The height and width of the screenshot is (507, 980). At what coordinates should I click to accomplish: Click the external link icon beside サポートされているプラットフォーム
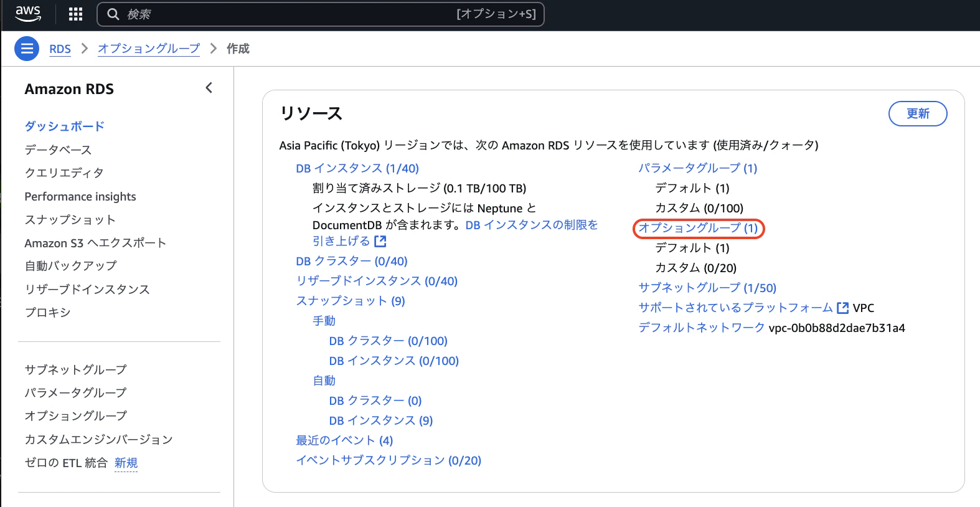click(843, 308)
